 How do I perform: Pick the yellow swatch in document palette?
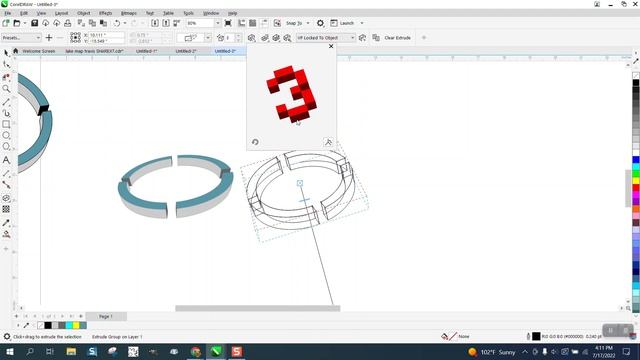pyautogui.click(x=76, y=325)
